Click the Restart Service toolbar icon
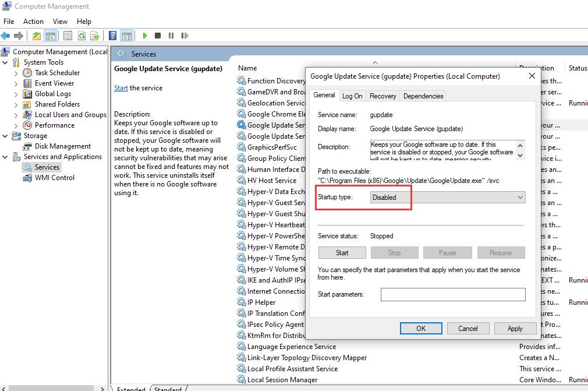The width and height of the screenshot is (588, 391). click(185, 36)
